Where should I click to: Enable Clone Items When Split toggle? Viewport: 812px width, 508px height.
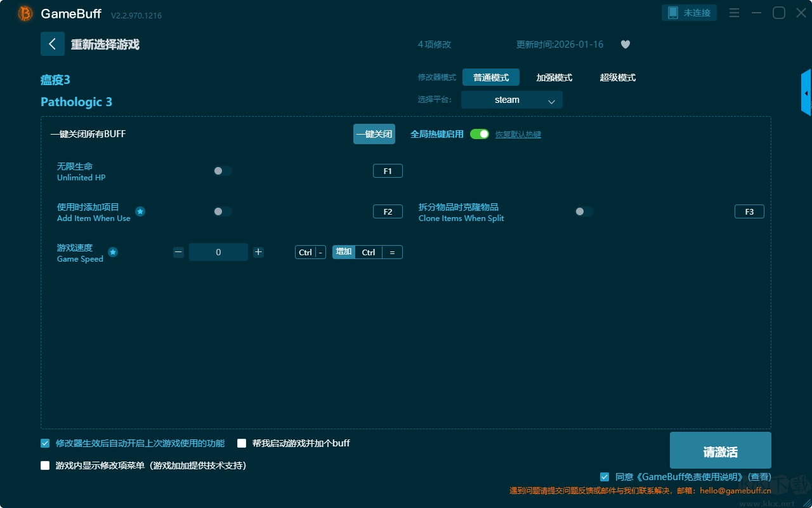[x=584, y=211]
